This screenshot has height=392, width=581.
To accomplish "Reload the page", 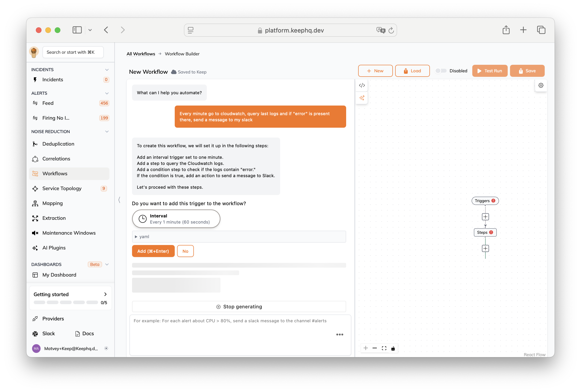I will tap(391, 30).
